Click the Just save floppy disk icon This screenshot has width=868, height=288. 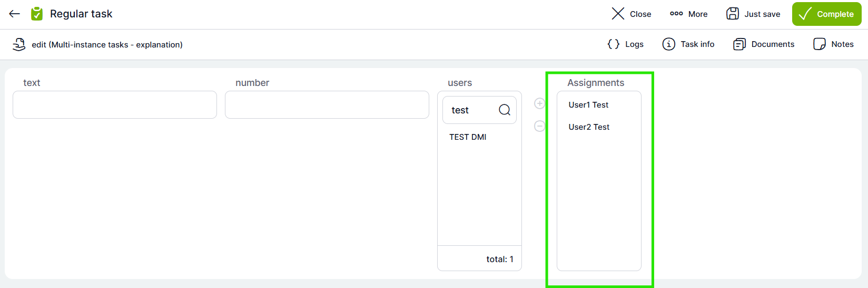[x=732, y=14]
